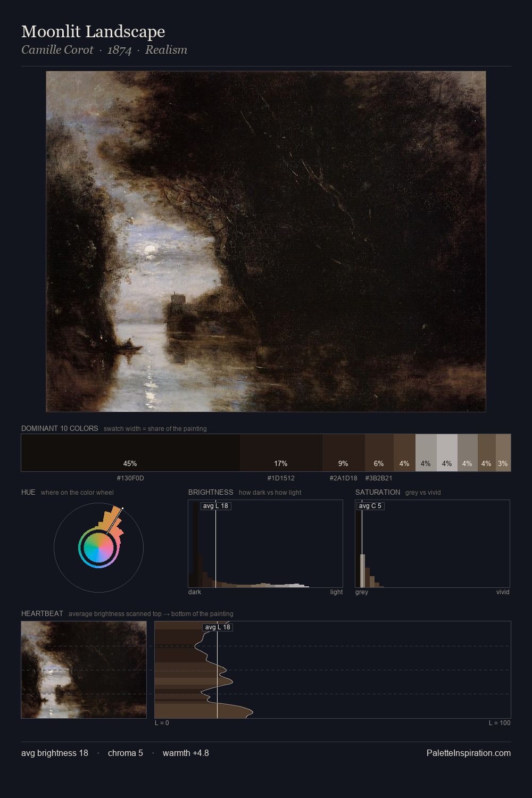Click 'where on the color wheel' caption

click(x=77, y=493)
